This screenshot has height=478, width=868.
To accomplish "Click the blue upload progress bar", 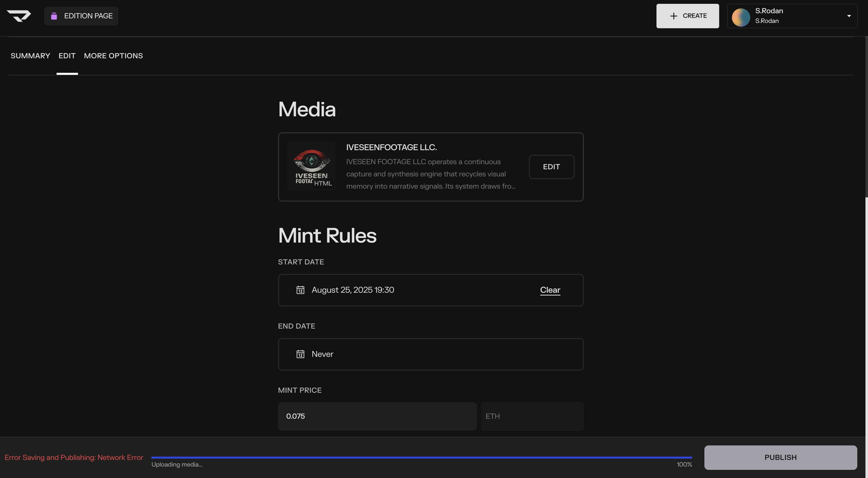I will [421, 457].
